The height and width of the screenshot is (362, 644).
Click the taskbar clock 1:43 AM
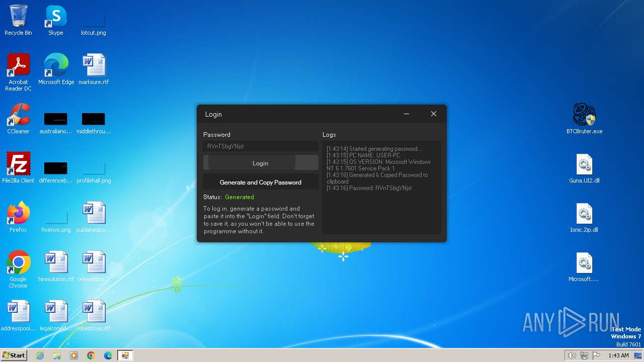[x=618, y=355]
